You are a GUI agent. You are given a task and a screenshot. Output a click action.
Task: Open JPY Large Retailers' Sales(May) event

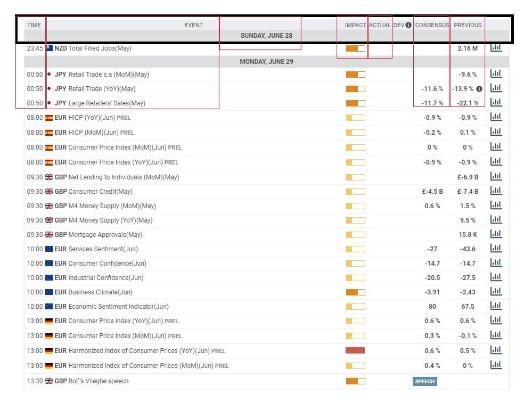100,103
